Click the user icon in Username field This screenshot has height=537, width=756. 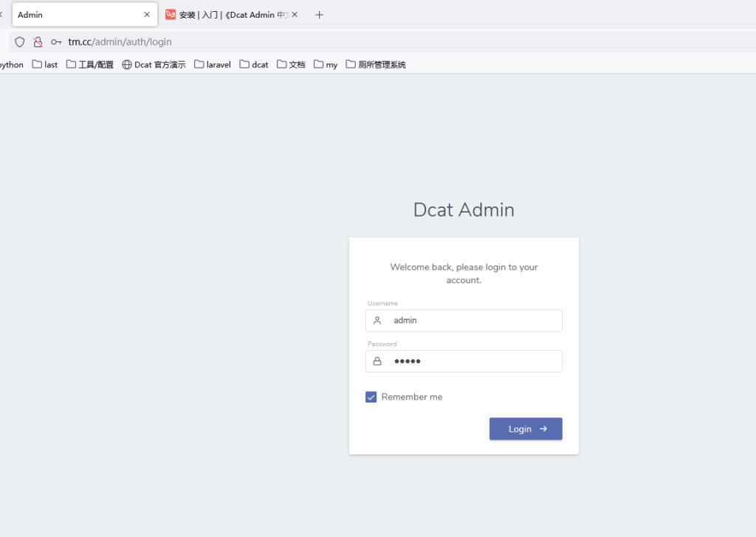pyautogui.click(x=377, y=320)
